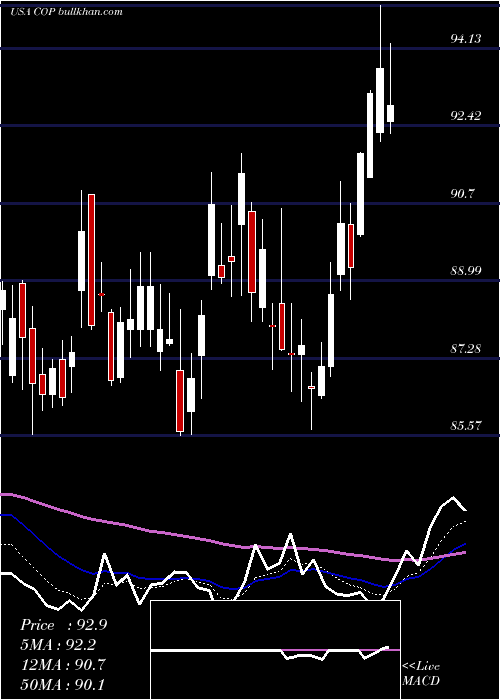Select the 94.13 price axis label
Screen dimensions: 500x700
click(x=466, y=39)
